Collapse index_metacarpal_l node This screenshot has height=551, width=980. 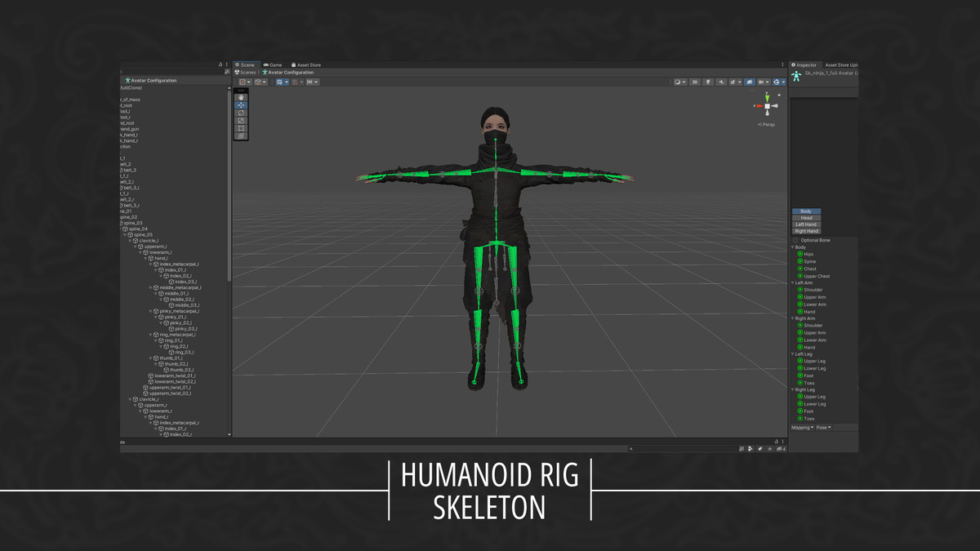151,264
